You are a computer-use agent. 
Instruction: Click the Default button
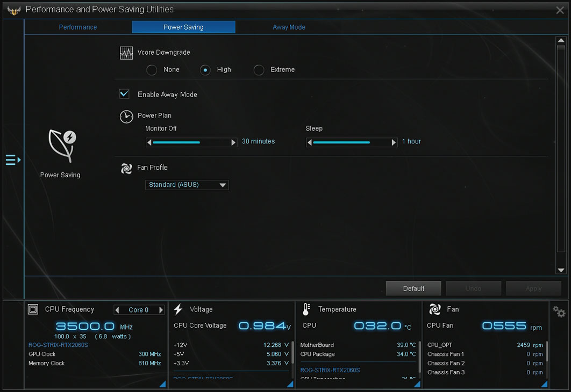pos(413,288)
